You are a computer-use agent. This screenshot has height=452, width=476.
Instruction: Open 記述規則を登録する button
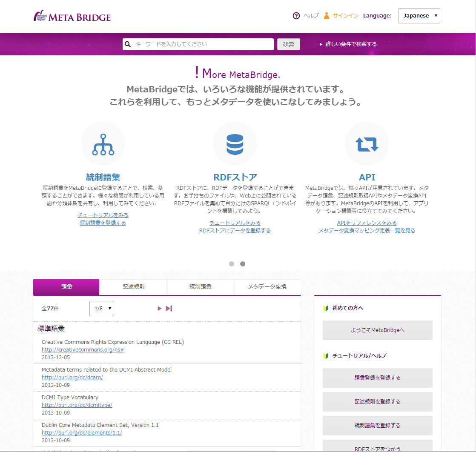click(x=378, y=402)
